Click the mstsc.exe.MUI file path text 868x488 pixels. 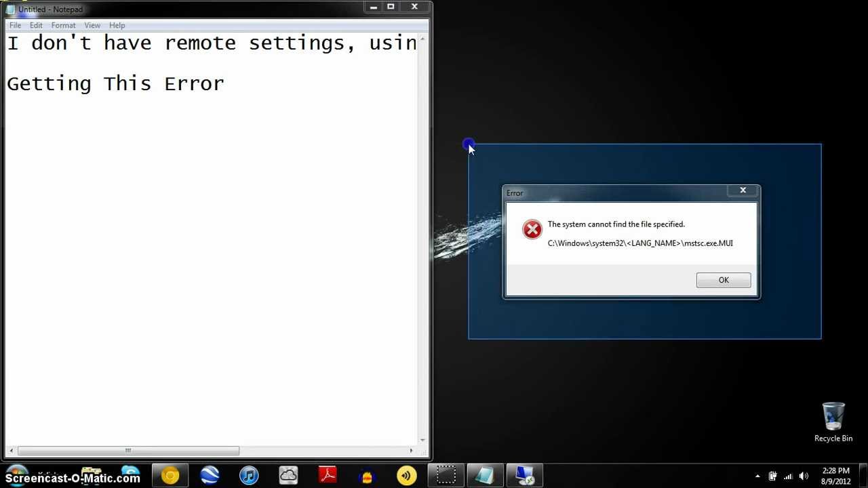[x=640, y=243]
